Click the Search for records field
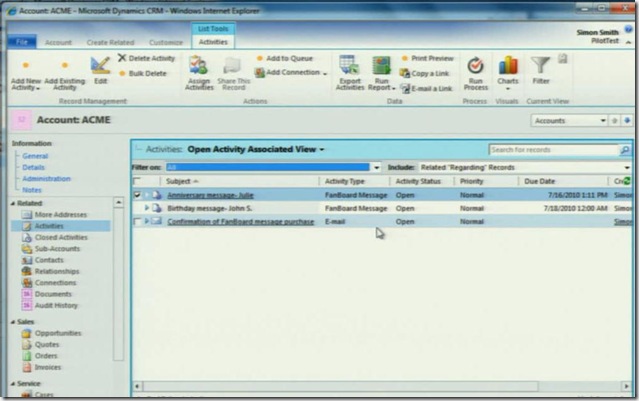 point(553,150)
